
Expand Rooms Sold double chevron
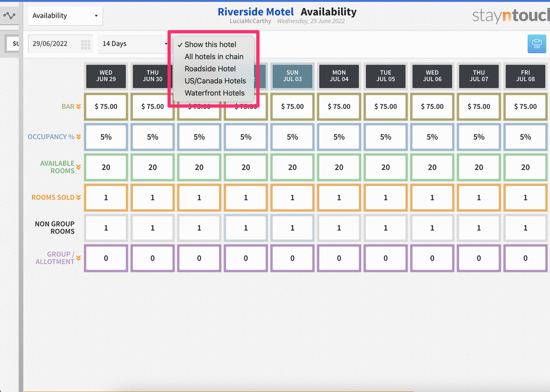click(78, 197)
